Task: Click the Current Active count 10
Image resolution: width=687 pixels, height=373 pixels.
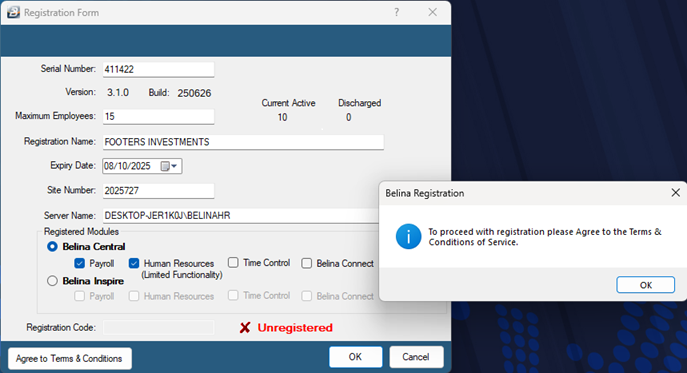Action: [282, 117]
